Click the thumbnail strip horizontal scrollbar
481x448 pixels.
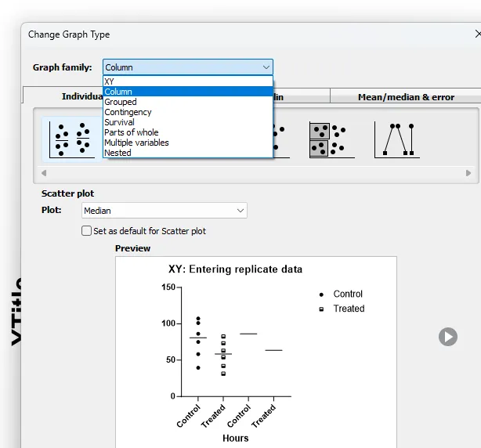(255, 172)
